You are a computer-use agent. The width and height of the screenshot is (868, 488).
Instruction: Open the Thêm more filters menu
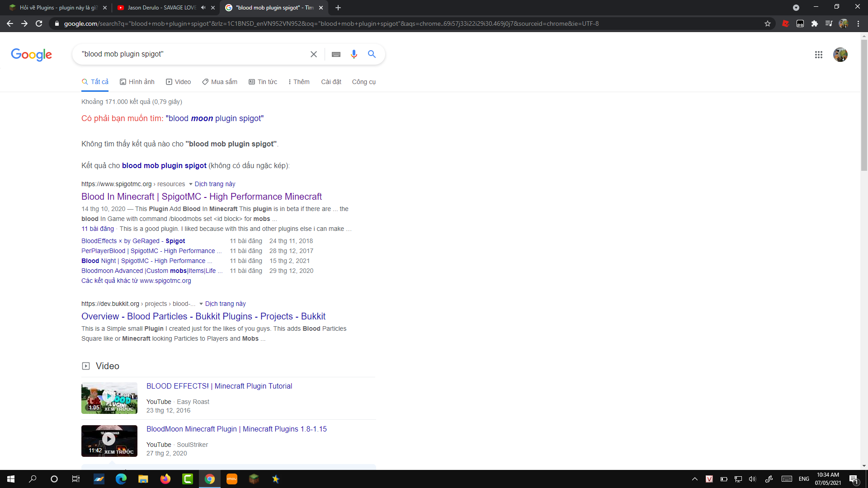[x=299, y=82]
